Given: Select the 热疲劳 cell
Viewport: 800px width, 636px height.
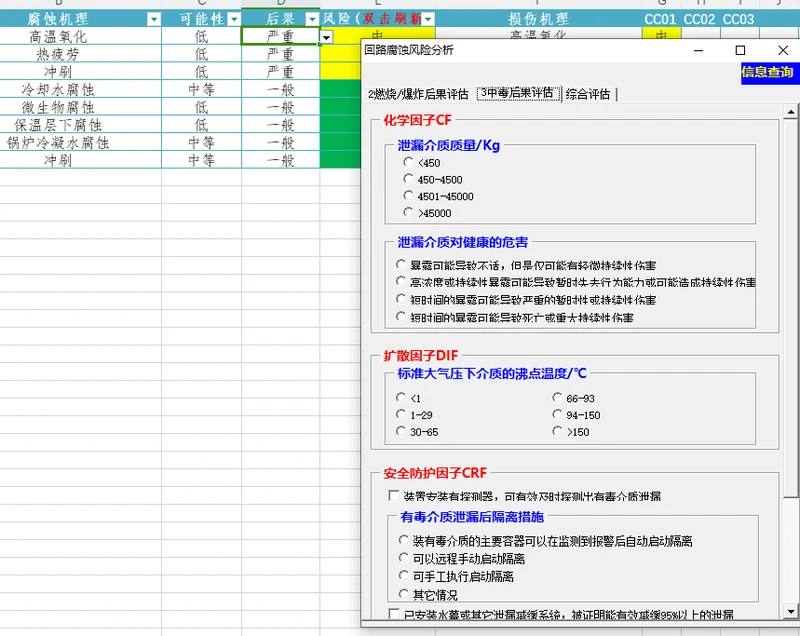Looking at the screenshot, I should click(81, 54).
